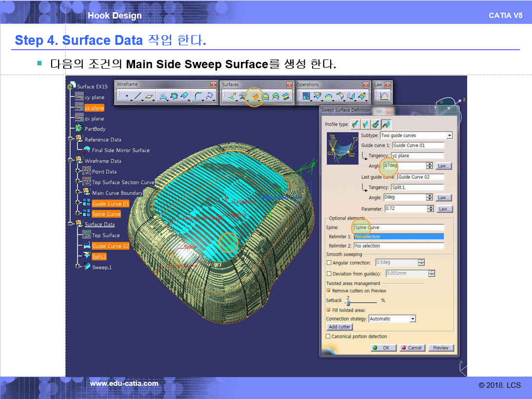Click the Join icon in Operations toolbar

(306, 96)
